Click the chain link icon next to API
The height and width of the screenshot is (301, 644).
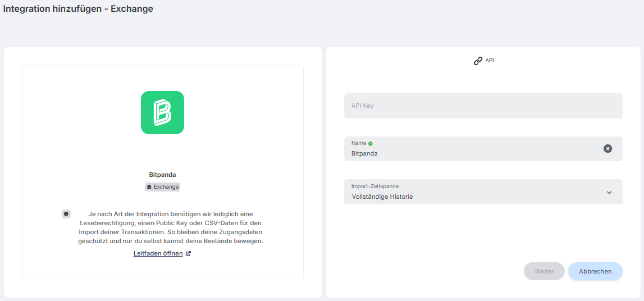coord(478,61)
